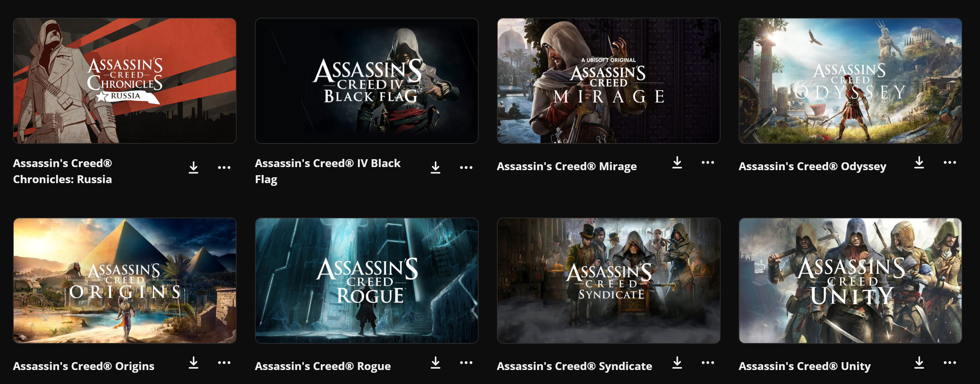Download Assassin's Creed Origins
Screen dimensions: 980x384
(x=193, y=363)
